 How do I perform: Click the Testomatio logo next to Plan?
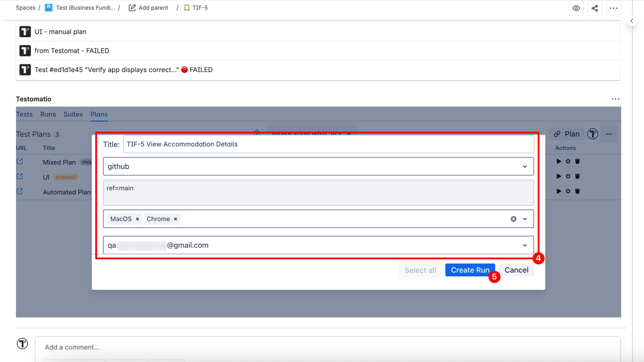coord(593,134)
